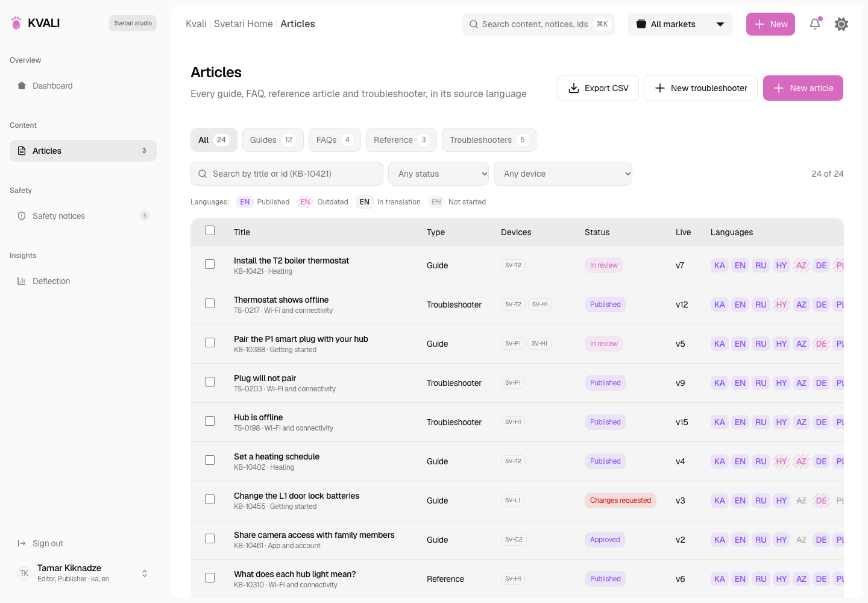Viewport: 868px width, 603px height.
Task: Click the pink New button in top bar
Action: pos(770,24)
